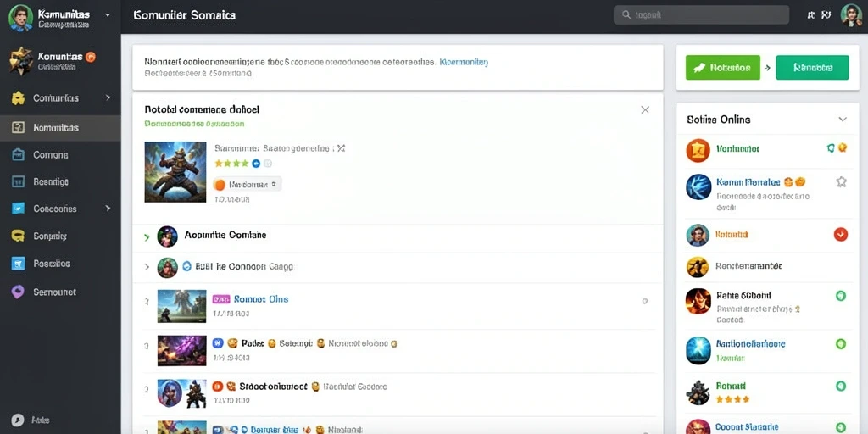Click the crossed-arrows icon after Sanonnnee Saatong title

[341, 148]
